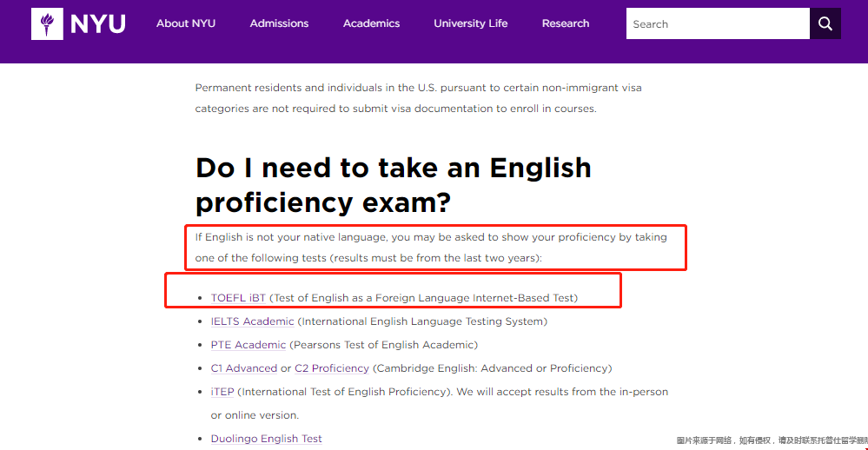Click the NYU torch logo icon
868x450 pixels.
pyautogui.click(x=47, y=23)
